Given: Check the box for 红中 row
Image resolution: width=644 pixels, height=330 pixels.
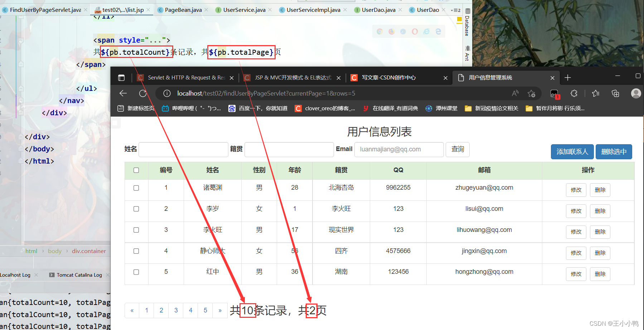Looking at the screenshot, I should pyautogui.click(x=136, y=272).
